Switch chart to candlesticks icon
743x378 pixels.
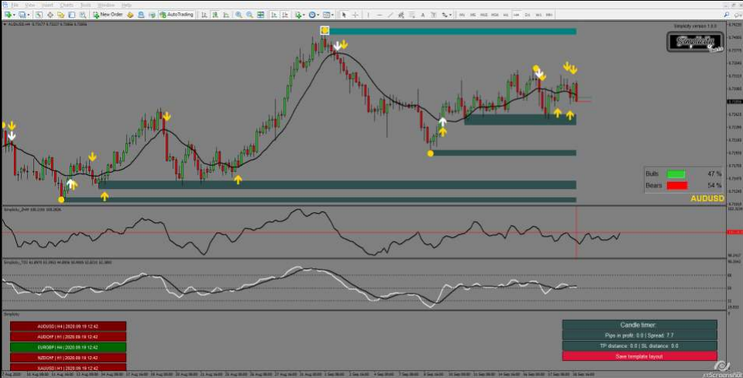tap(215, 15)
